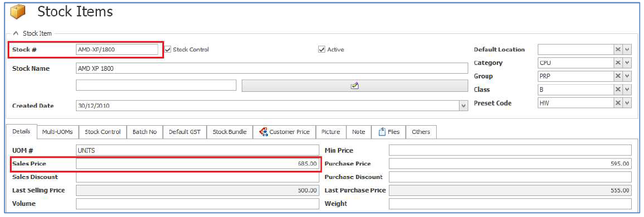Open the Default Location dropdown
Image resolution: width=644 pixels, height=217 pixels.
tap(627, 49)
